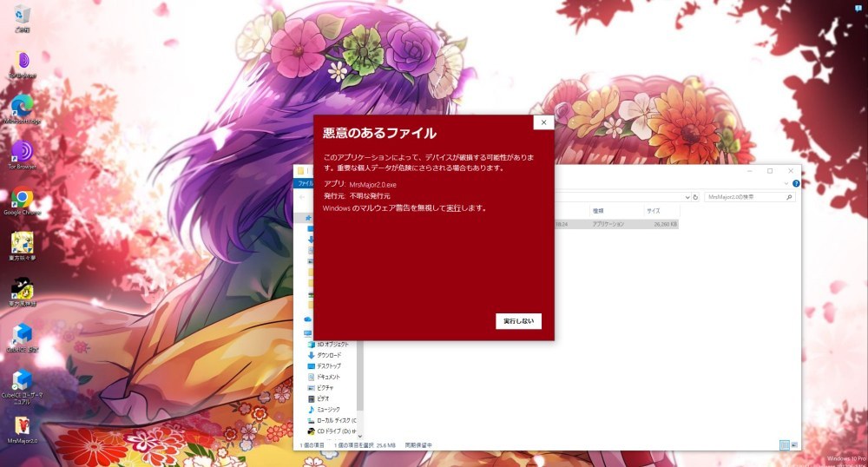The height and width of the screenshot is (467, 868).
Task: Select ローカル ディスク (C in navigation pane
Action: [336, 420]
